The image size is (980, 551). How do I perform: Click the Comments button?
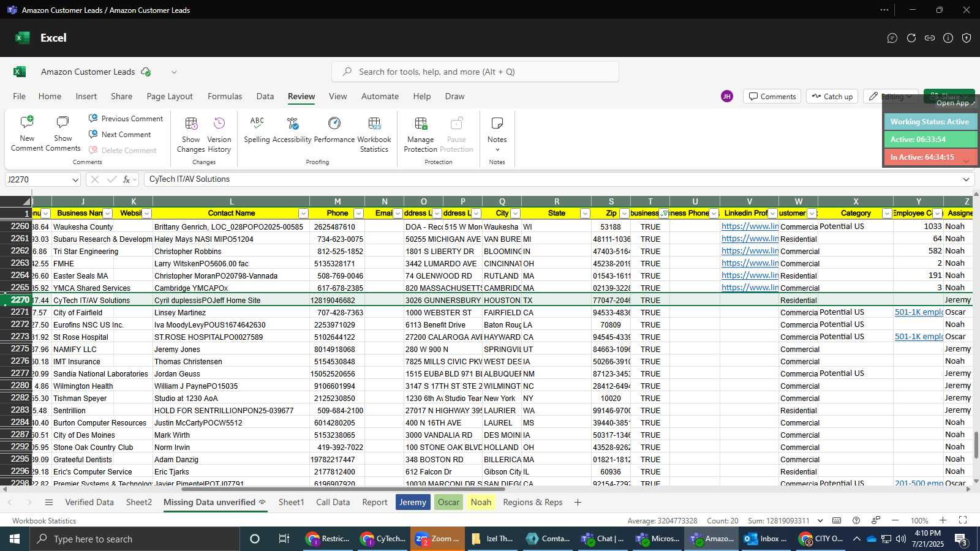(772, 96)
